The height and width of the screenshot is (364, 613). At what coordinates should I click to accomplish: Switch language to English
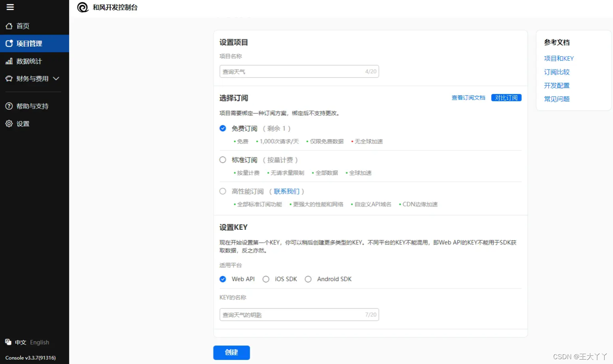coord(39,342)
